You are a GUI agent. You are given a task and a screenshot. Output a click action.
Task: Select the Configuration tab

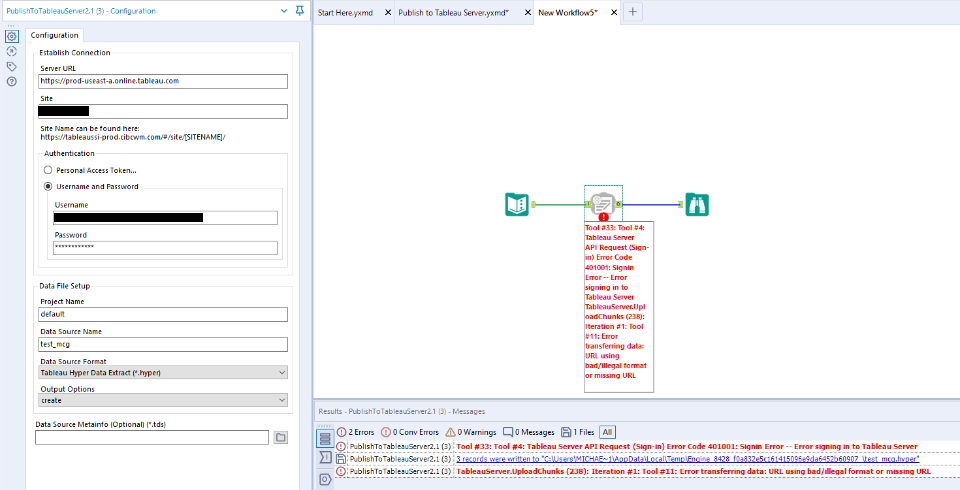click(54, 36)
